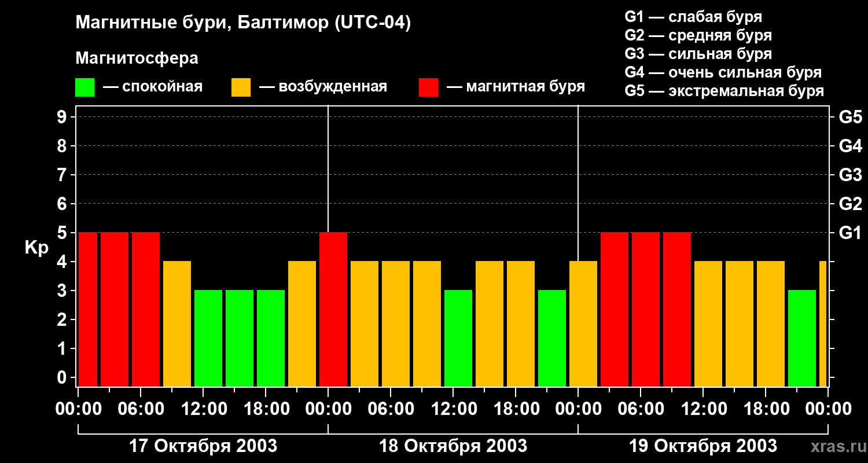The width and height of the screenshot is (868, 463).
Task: Click '06:00' time label above 18 Октября
Action: tap(391, 409)
